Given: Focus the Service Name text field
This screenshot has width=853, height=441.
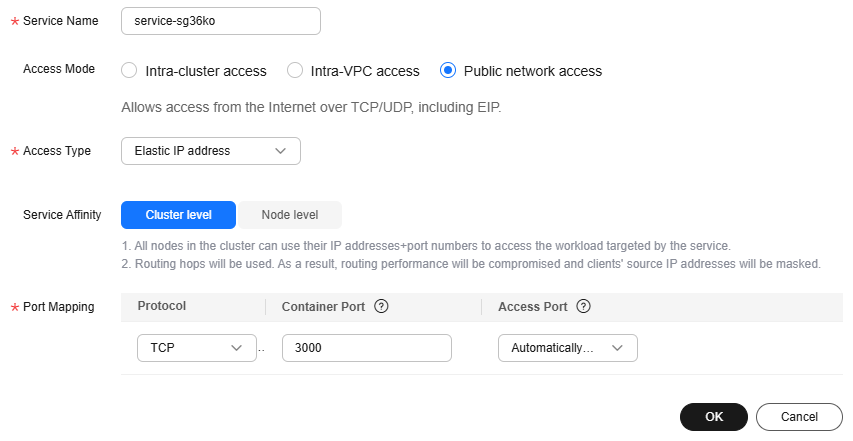Looking at the screenshot, I should coord(221,21).
